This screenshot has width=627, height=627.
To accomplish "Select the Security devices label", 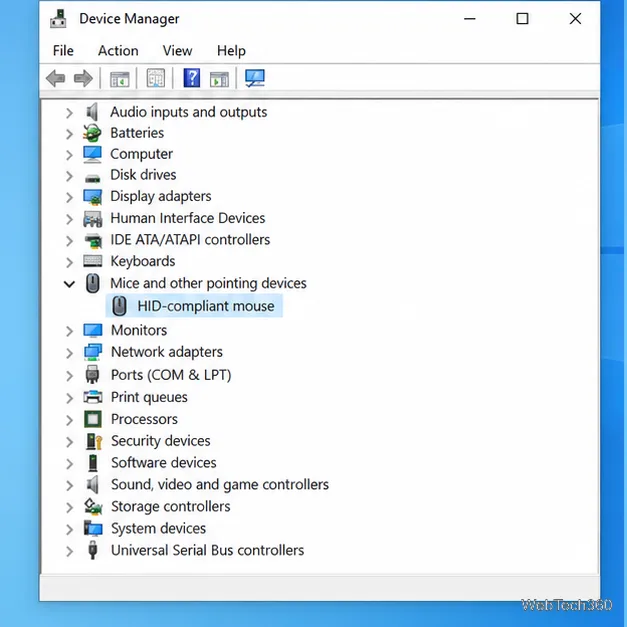I will tap(161, 441).
